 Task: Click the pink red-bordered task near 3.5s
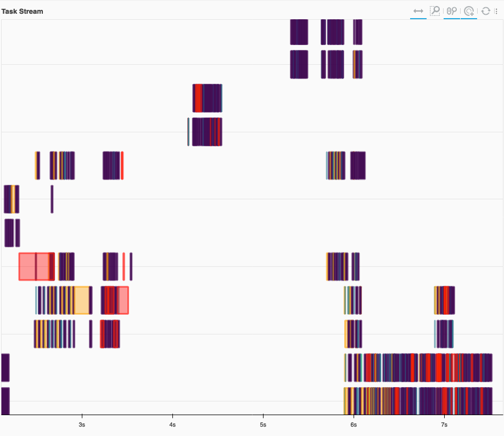tap(122, 300)
